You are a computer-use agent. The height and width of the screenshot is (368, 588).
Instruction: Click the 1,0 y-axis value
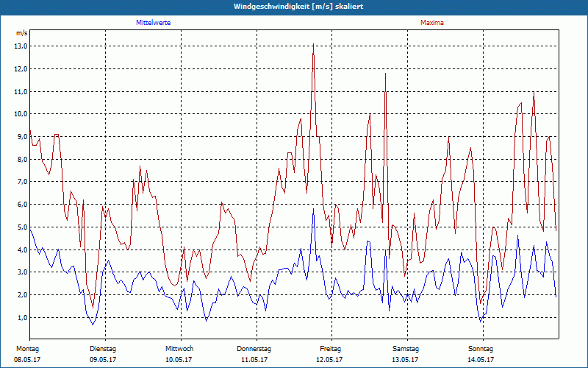[23, 318]
